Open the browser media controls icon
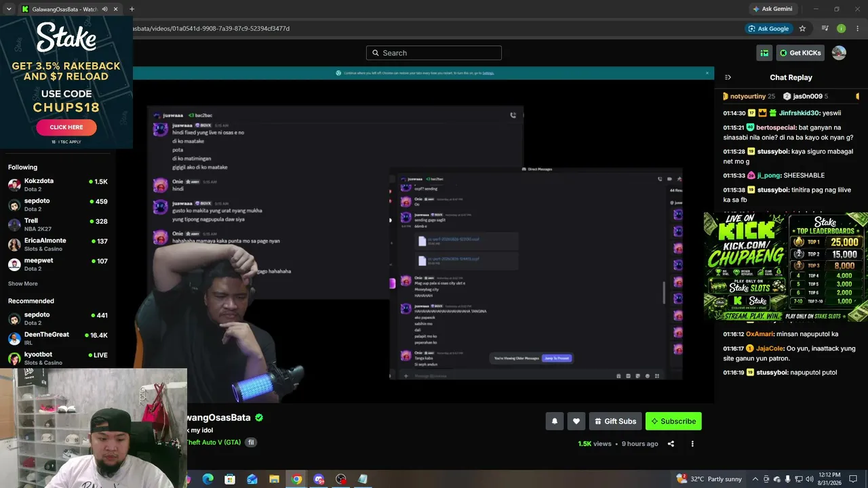The image size is (868, 488). pyautogui.click(x=825, y=28)
